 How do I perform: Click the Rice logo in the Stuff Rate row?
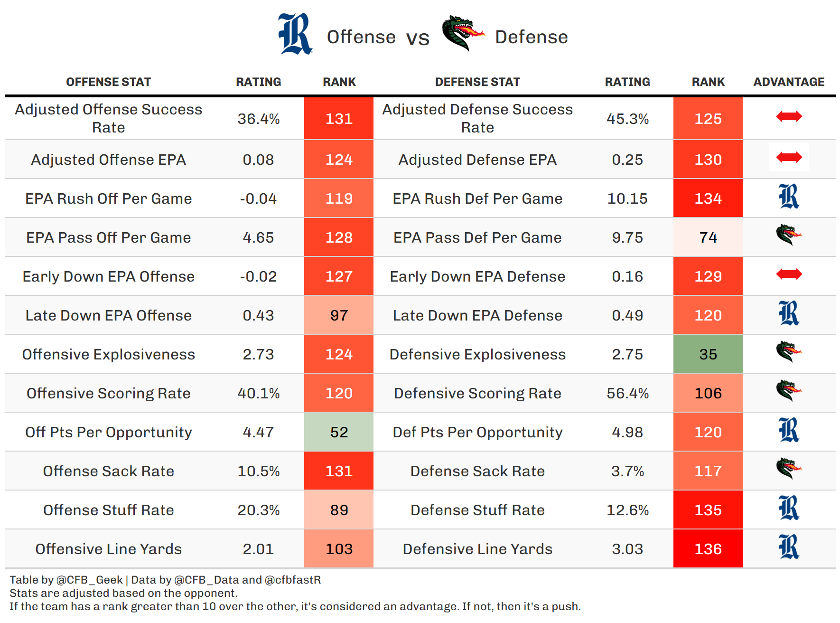click(x=789, y=508)
